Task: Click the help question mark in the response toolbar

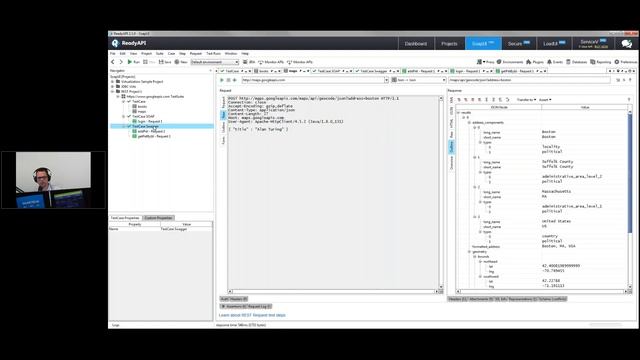Action: pos(629,100)
